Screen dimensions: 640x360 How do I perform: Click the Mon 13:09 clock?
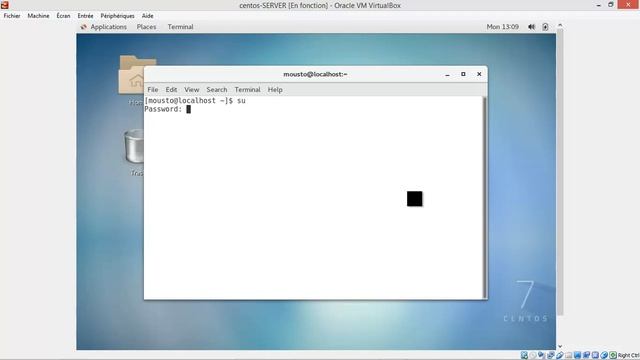[502, 27]
